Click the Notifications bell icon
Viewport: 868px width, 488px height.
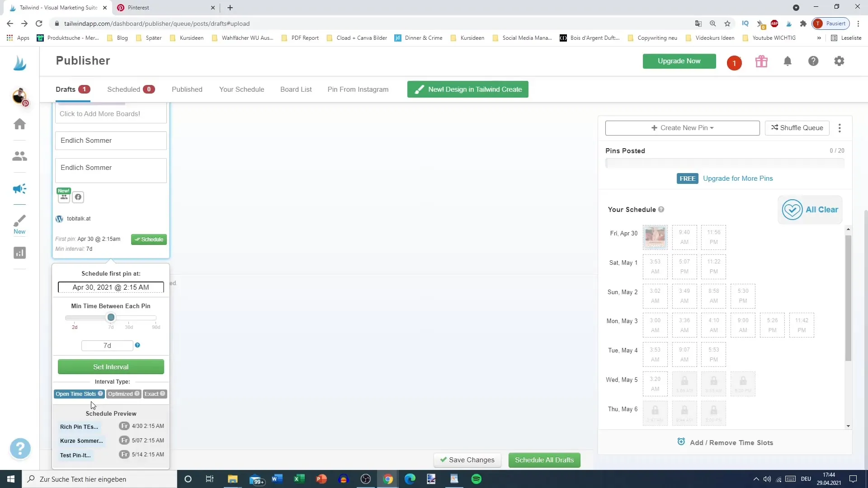[x=788, y=61]
